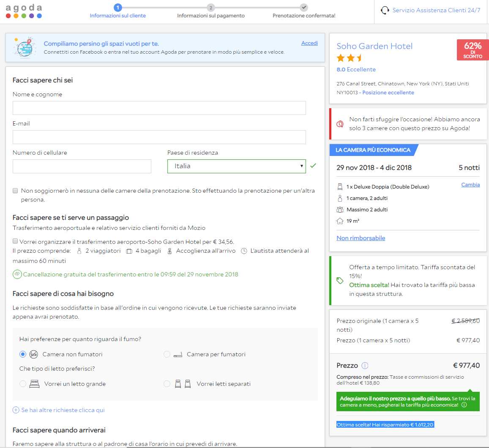Click step 2 circle in progress bar
Image resolution: width=489 pixels, height=448 pixels.
[x=211, y=8]
